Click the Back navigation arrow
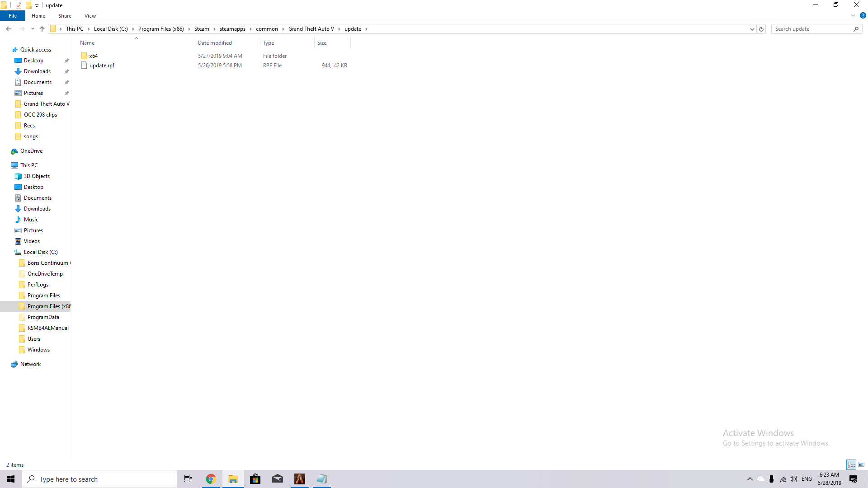The height and width of the screenshot is (488, 868). (9, 29)
